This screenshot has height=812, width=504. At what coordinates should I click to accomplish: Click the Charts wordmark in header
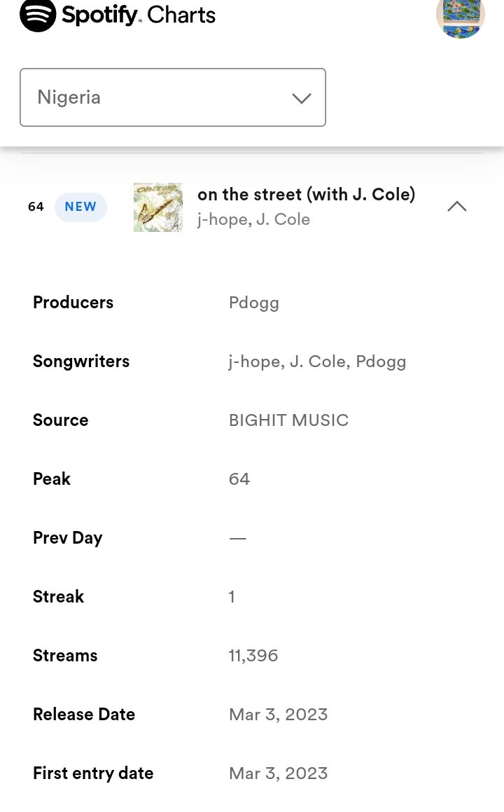click(x=181, y=15)
